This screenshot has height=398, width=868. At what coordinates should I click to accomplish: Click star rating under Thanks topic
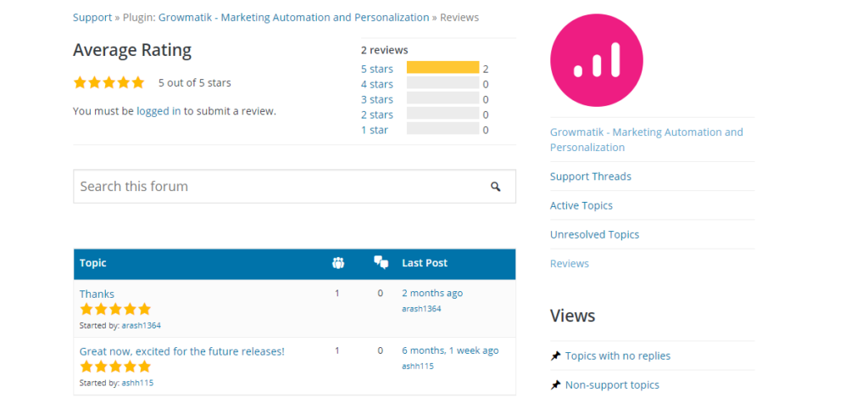click(x=115, y=309)
